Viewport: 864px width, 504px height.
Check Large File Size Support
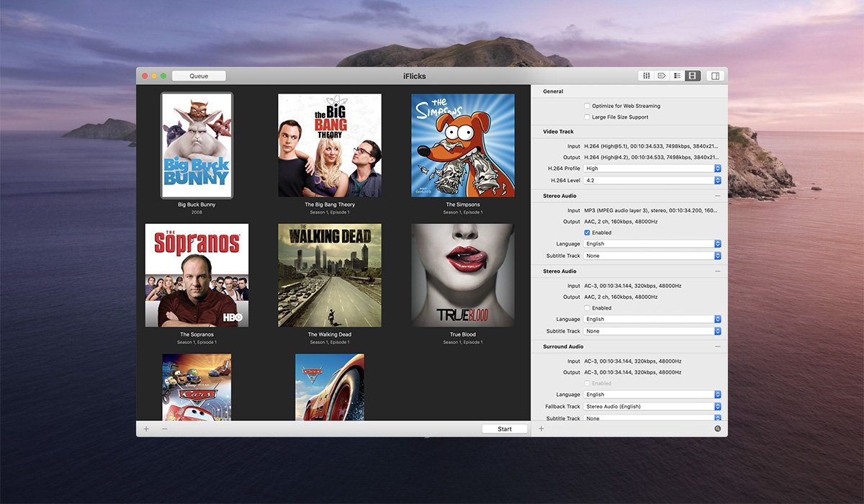[588, 117]
